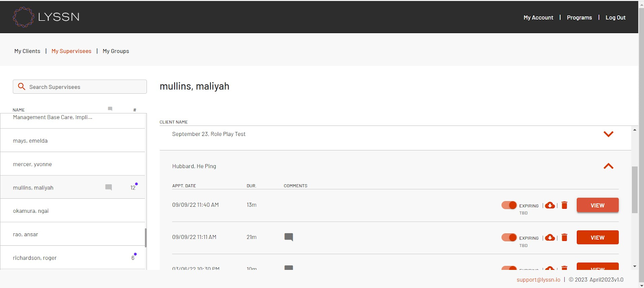Click the NAME column header

[x=19, y=110]
